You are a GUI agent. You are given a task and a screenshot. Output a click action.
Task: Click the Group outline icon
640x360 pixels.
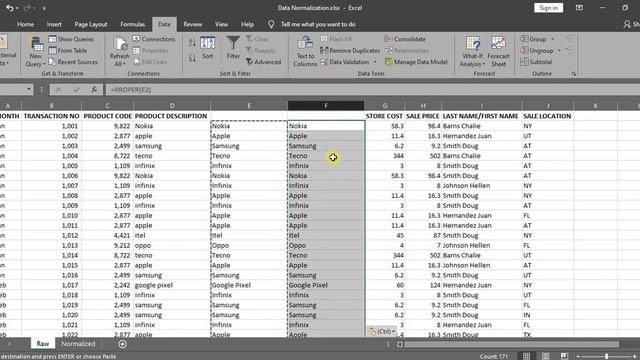point(524,39)
